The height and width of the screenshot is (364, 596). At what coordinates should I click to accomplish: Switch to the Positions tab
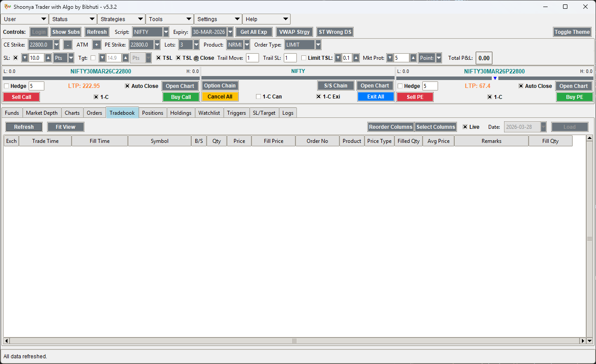point(153,113)
